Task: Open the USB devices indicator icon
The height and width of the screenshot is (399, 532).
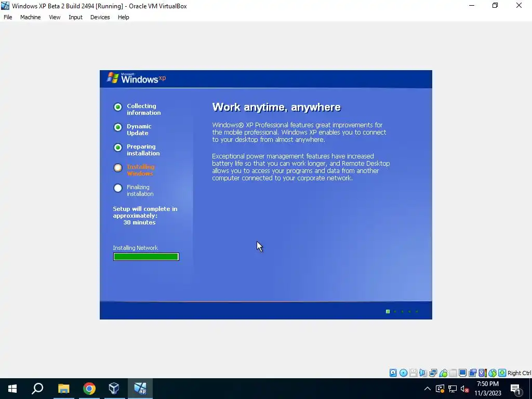Action: click(443, 373)
